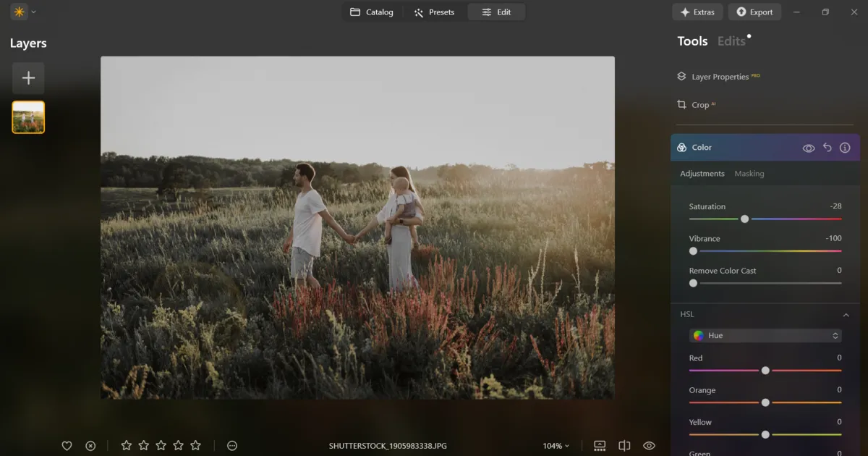Toggle before/after compare view
Screen dimensions: 868x456
tap(624, 446)
